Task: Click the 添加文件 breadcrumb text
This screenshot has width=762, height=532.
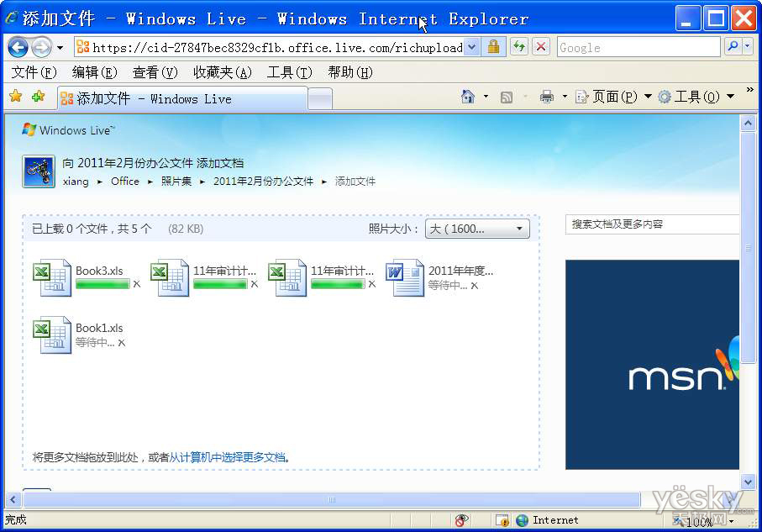Action: click(355, 182)
